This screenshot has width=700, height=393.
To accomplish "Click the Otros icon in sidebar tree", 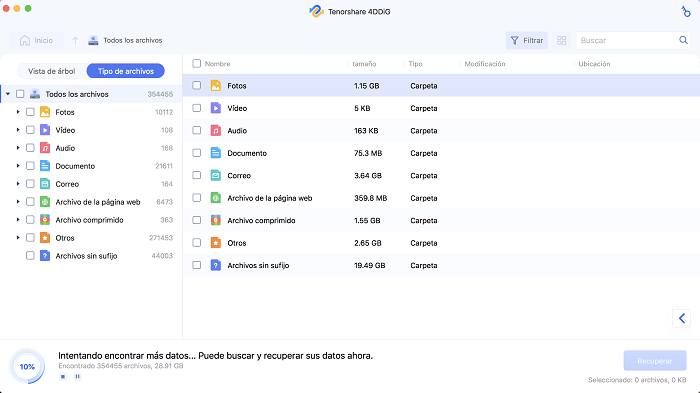I will tap(45, 238).
